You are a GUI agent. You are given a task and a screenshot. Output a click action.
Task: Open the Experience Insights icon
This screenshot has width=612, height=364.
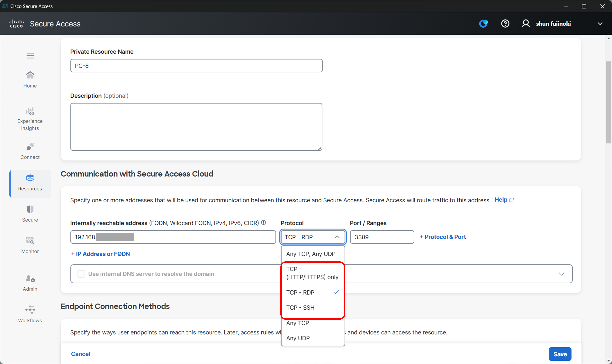click(30, 111)
